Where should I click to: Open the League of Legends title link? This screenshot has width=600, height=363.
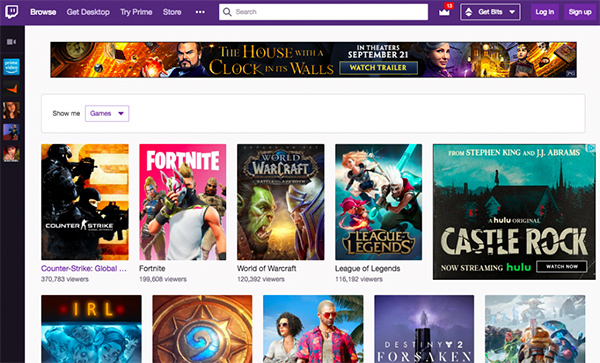point(368,269)
